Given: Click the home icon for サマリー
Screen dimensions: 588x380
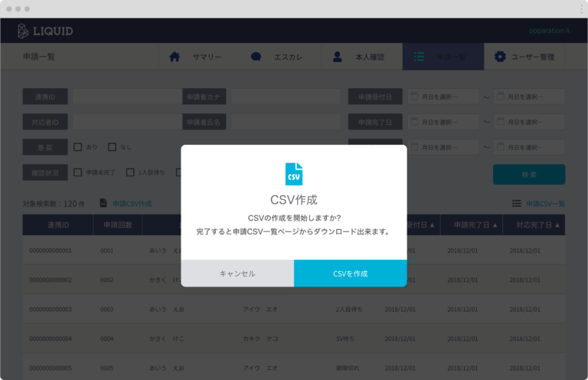Looking at the screenshot, I should click(175, 57).
